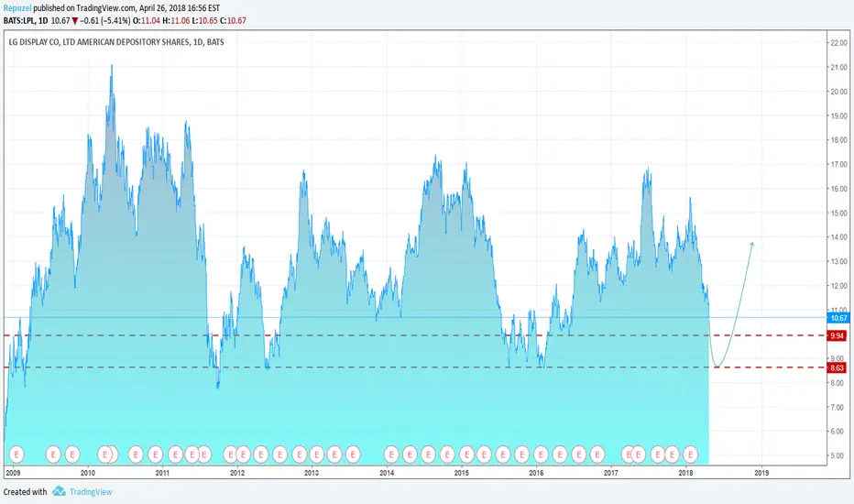Click the earnings E marker above 2013 label
Screen dimensions: 854x504
tap(317, 454)
